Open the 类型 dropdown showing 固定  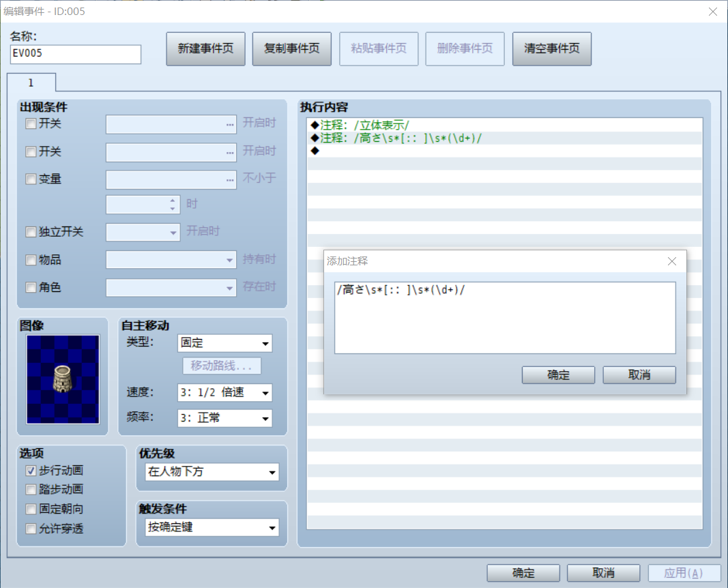224,343
